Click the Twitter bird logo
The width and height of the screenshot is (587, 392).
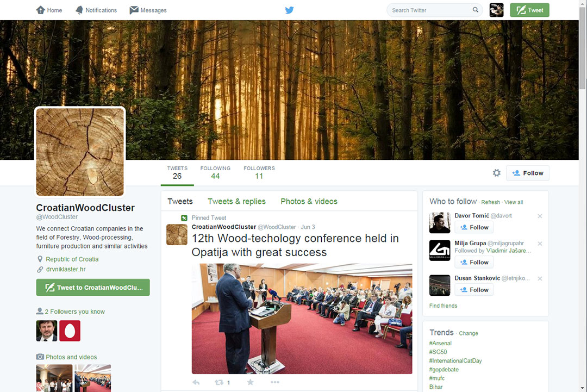point(289,10)
